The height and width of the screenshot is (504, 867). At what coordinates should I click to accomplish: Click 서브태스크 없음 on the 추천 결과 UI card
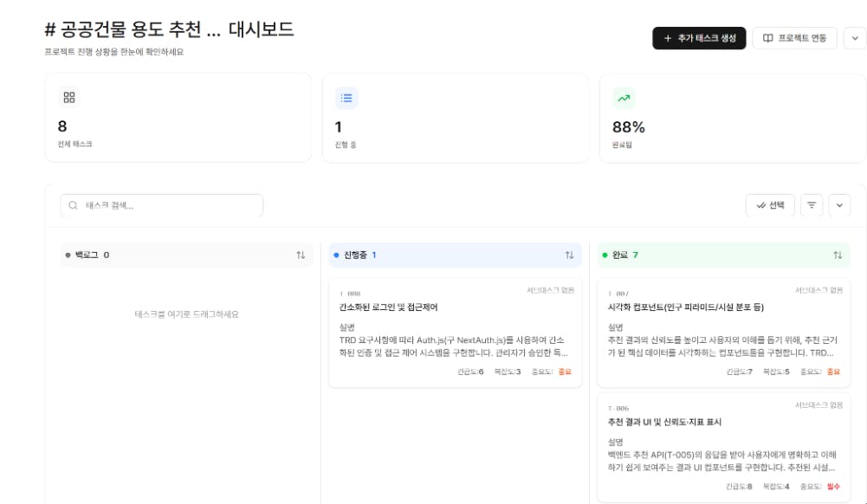point(818,405)
